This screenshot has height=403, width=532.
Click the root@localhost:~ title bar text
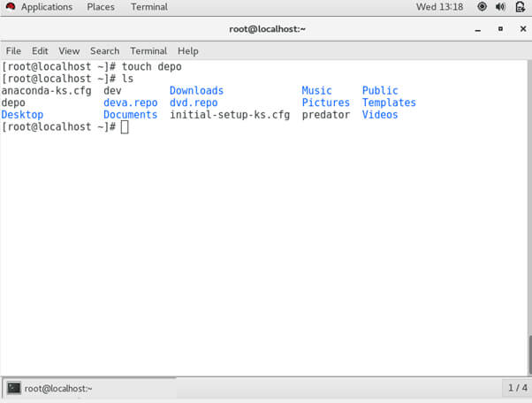point(268,29)
